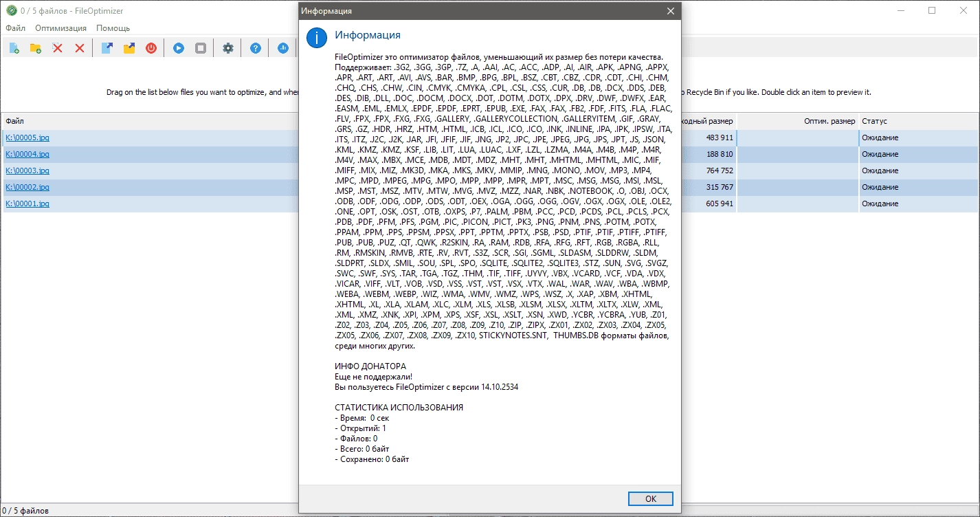Click the Информация heading in dialog

(368, 35)
